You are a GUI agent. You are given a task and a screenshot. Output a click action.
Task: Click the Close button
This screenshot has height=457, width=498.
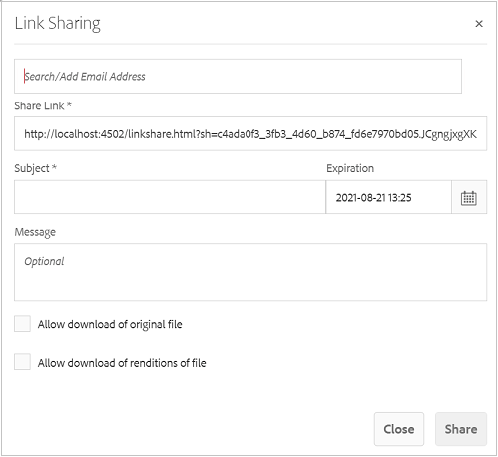[x=399, y=429]
